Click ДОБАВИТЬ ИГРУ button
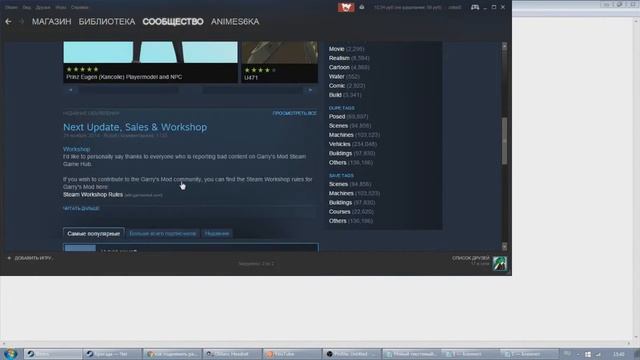 (33, 258)
